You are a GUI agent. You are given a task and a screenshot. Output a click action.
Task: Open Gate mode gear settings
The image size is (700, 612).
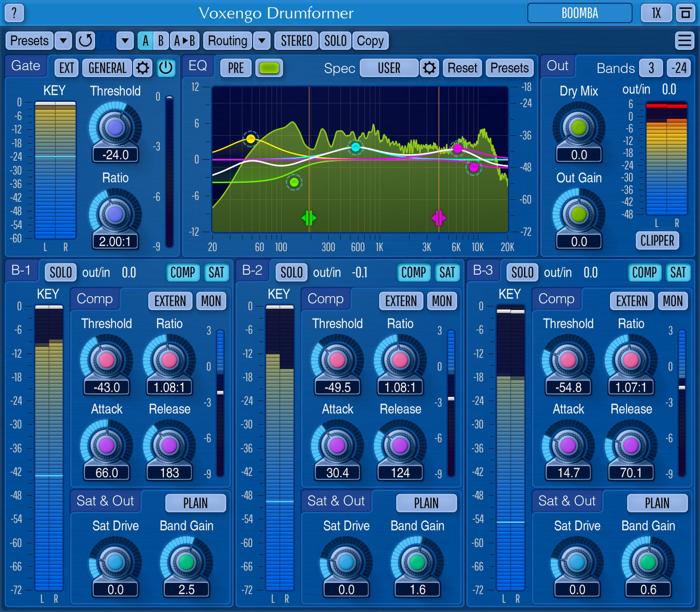click(x=143, y=68)
